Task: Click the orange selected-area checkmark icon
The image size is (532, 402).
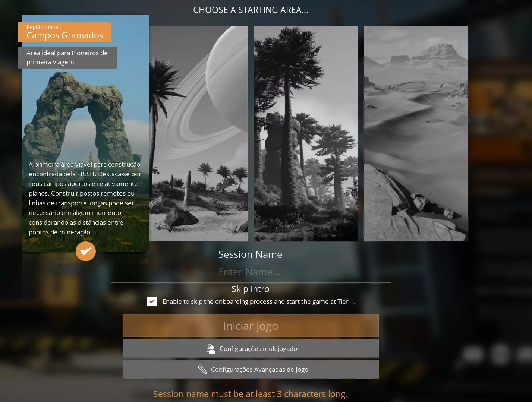Action: (x=86, y=251)
